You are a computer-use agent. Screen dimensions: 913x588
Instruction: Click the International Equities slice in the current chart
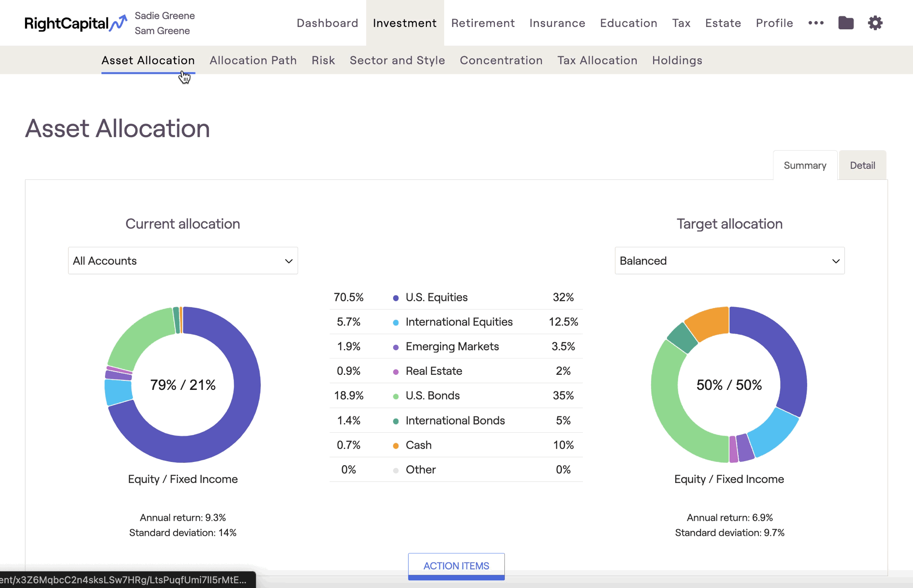(x=118, y=392)
